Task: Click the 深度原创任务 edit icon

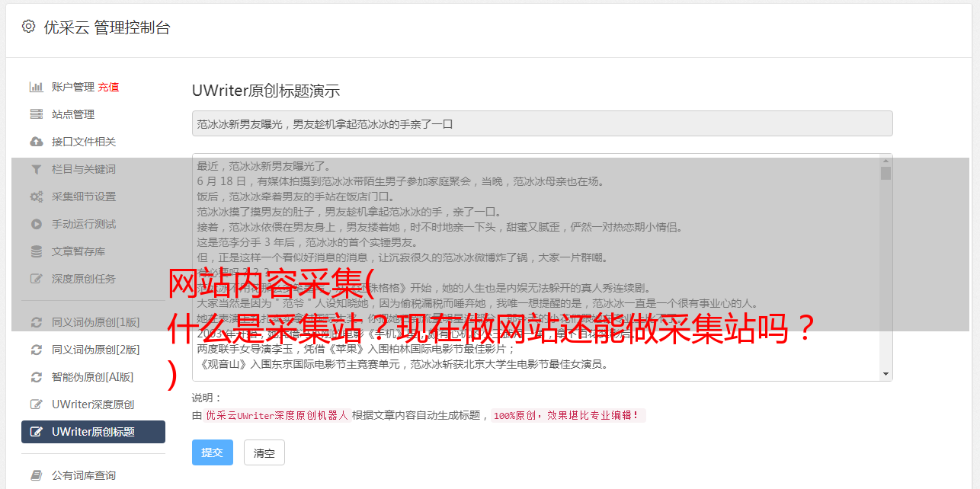Action: click(x=36, y=279)
